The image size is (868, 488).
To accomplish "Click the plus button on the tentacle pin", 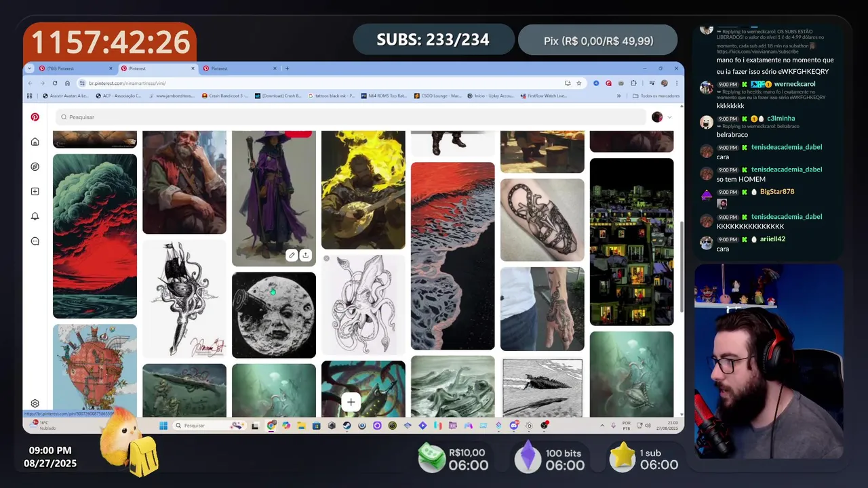I will tap(351, 403).
